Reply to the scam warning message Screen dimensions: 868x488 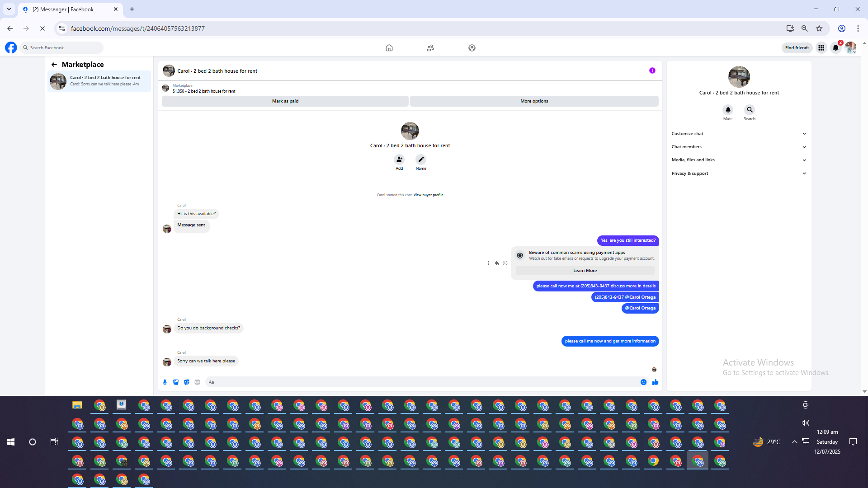[x=497, y=263]
